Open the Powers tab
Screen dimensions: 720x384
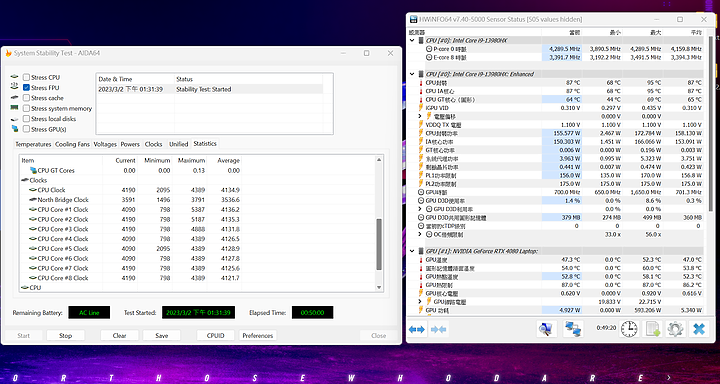tap(130, 144)
